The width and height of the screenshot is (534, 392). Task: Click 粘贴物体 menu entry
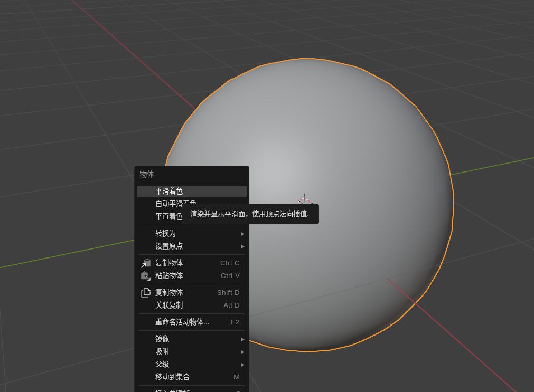191,275
